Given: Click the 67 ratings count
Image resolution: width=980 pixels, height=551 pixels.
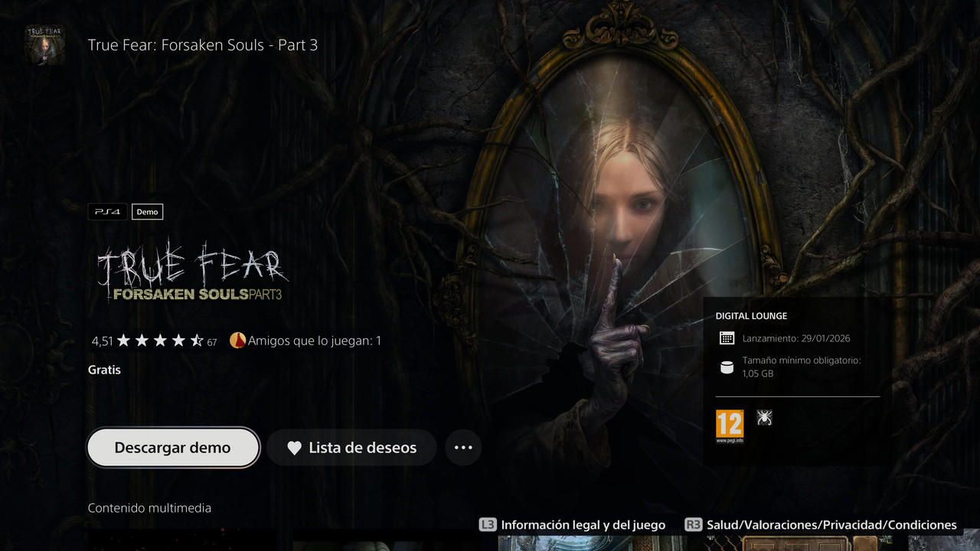Looking at the screenshot, I should pos(212,343).
